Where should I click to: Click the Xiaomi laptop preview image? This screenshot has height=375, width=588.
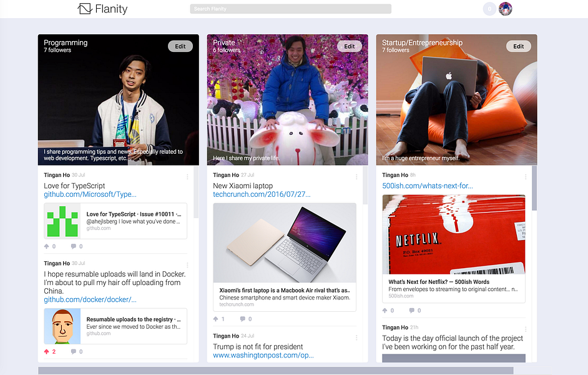point(285,243)
